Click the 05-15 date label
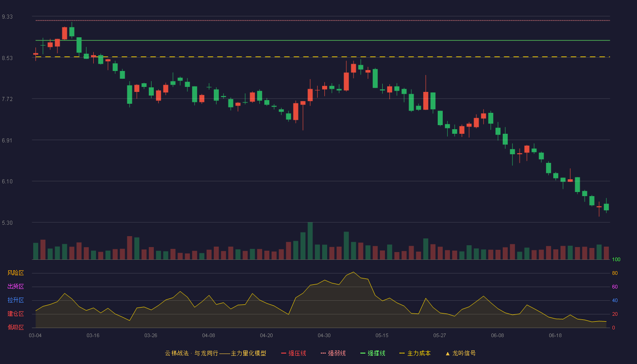The image size is (637, 364). coord(382,335)
